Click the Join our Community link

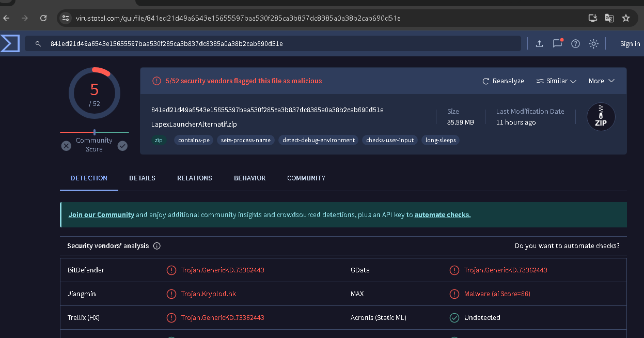point(101,214)
